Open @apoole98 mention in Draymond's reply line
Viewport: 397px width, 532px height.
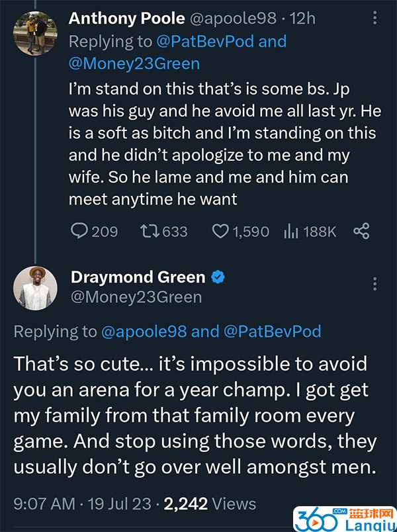pyautogui.click(x=143, y=331)
